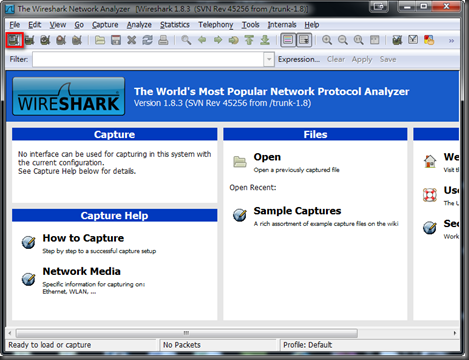Open the List Capture Interfaces toolbar icon
Image resolution: width=469 pixels, height=360 pixels.
coord(14,40)
